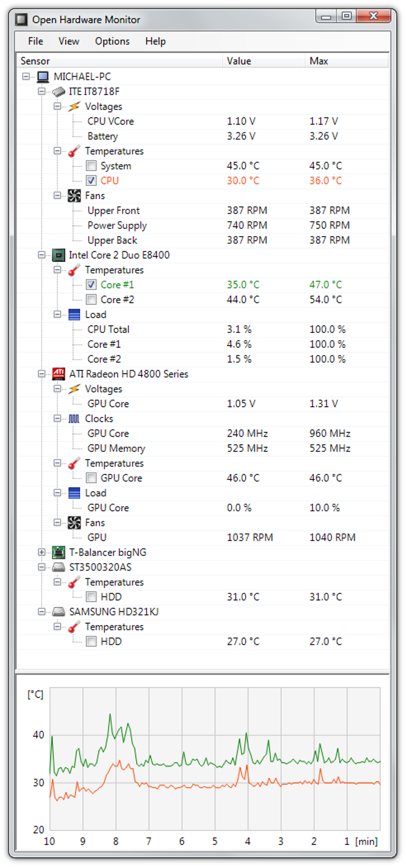407x868 pixels.
Task: Click the T-Balancer bigNG board icon
Action: tap(59, 552)
